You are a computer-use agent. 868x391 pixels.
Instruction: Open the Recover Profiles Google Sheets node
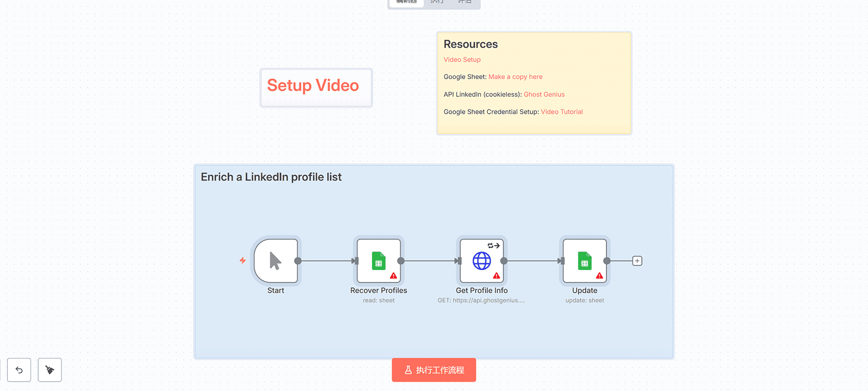(x=378, y=261)
